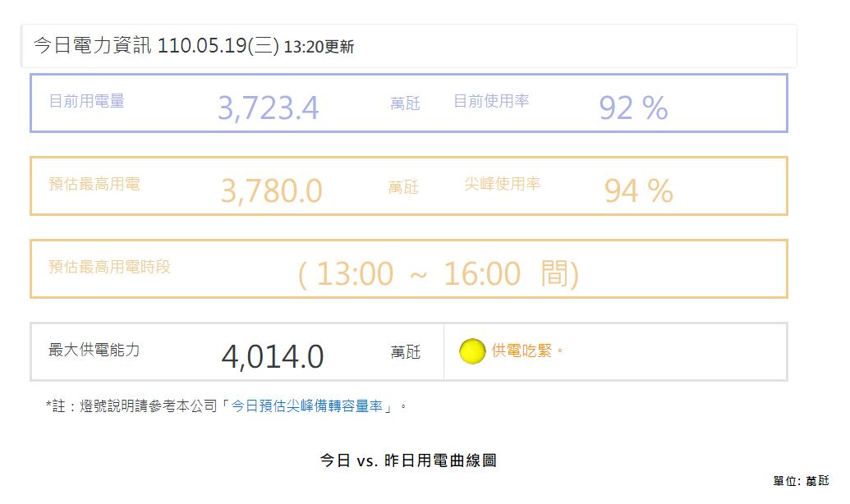Screen dimensions: 850x504
Task: Click the 供電吃緊 status text
Action: 527,352
